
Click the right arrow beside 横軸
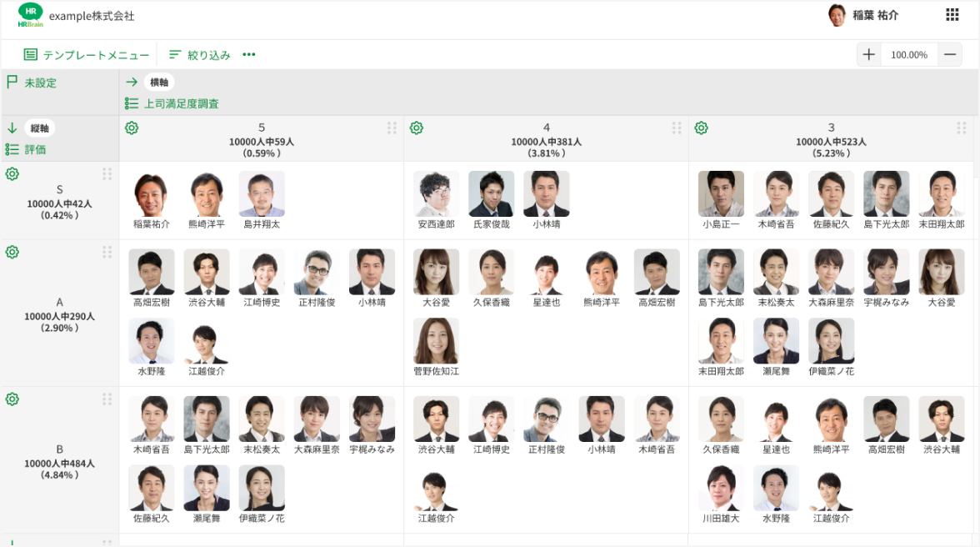coord(132,82)
